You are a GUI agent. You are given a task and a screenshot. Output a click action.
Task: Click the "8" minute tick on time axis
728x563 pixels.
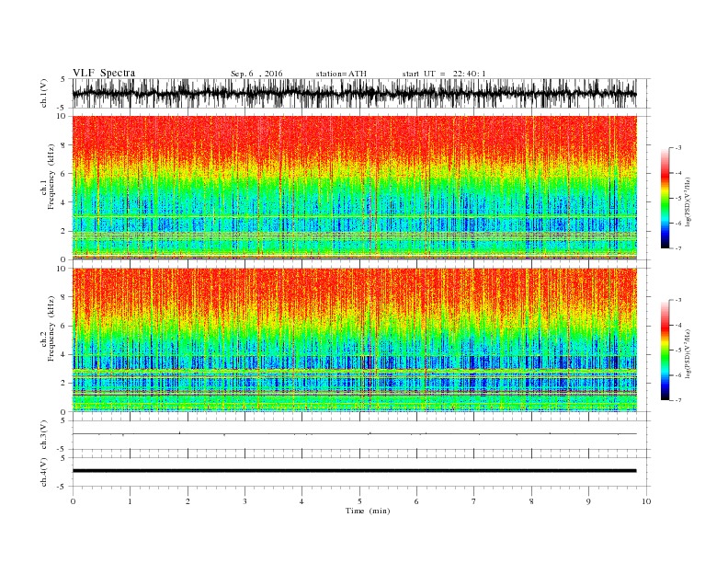pos(531,501)
